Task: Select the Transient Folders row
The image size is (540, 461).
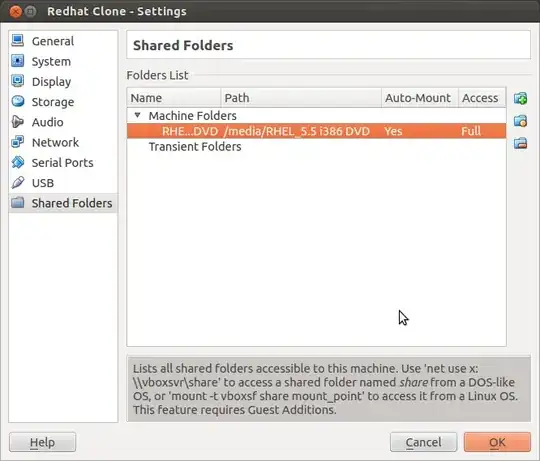Action: click(316, 147)
